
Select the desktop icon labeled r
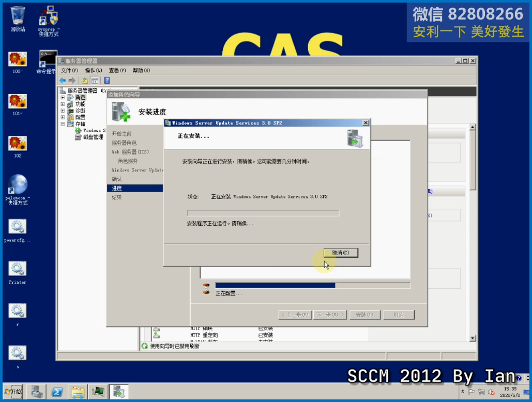[17, 315]
